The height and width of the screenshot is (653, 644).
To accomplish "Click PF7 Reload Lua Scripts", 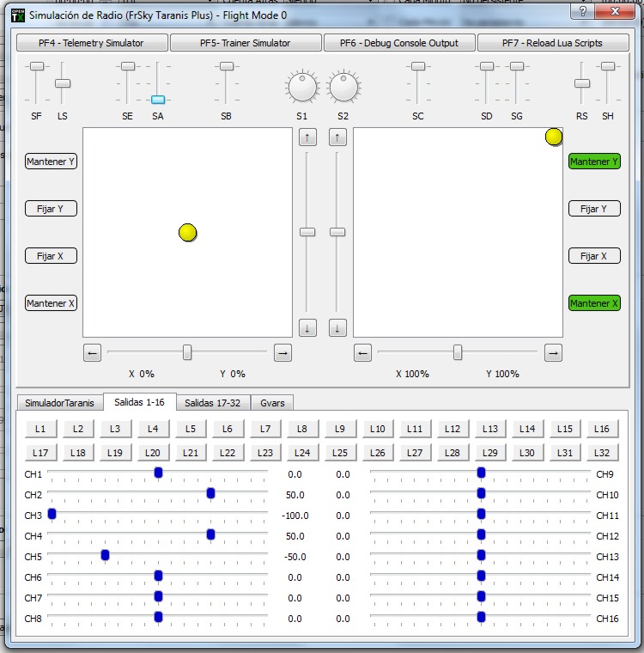I will (x=553, y=43).
